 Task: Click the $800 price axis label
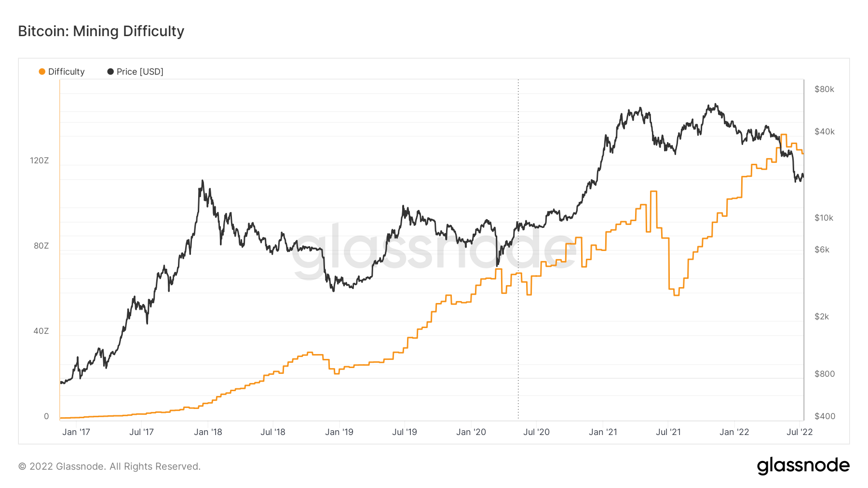pyautogui.click(x=824, y=374)
